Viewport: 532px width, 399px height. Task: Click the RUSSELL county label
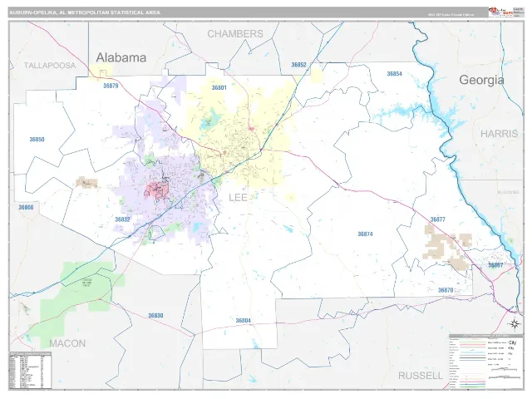point(421,376)
